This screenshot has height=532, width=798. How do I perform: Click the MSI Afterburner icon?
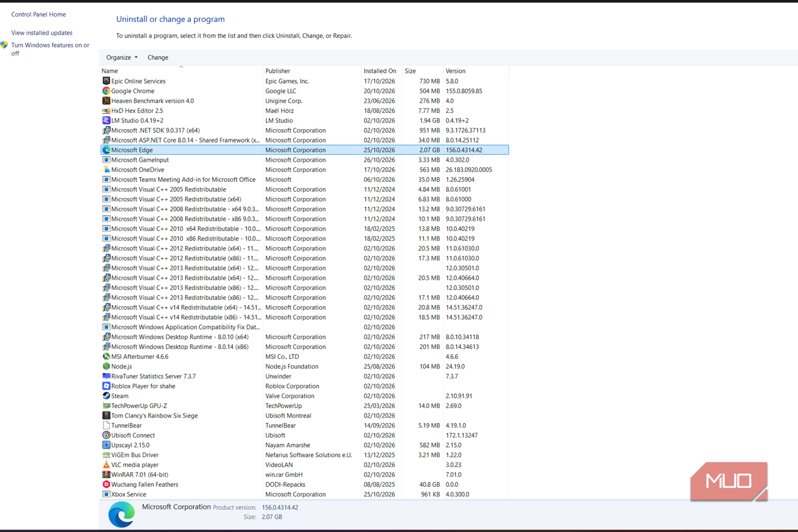pyautogui.click(x=106, y=356)
